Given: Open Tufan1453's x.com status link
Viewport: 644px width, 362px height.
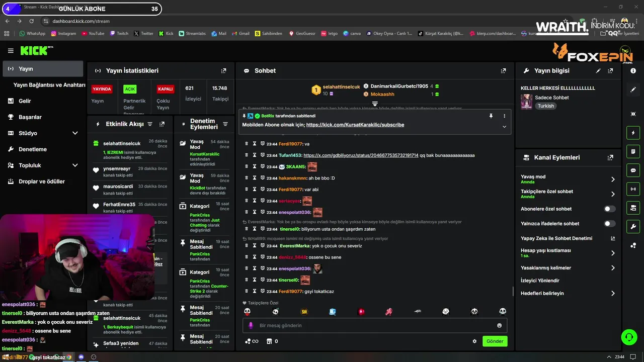Looking at the screenshot, I should coord(361,155).
